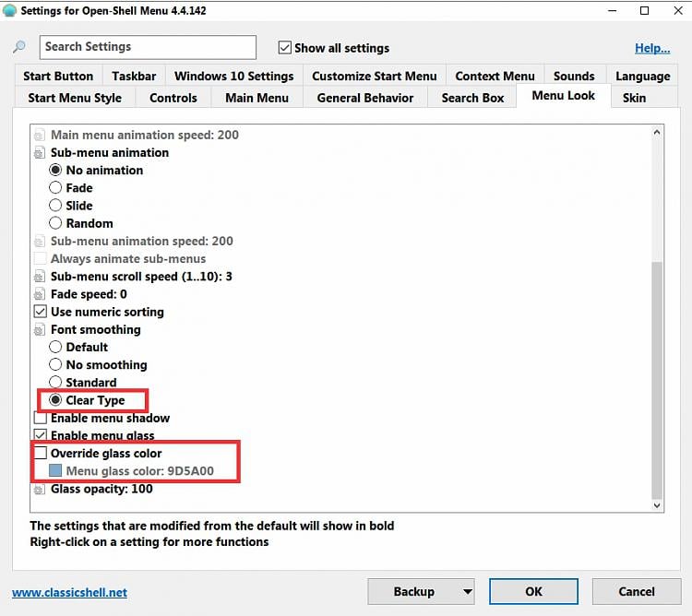Click the Cancel button
Image resolution: width=692 pixels, height=616 pixels.
click(x=637, y=591)
